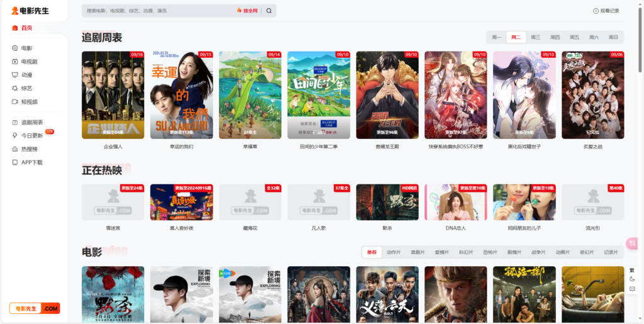This screenshot has height=324, width=644.
Task: Click the 流光引 title link
Action: point(592,228)
